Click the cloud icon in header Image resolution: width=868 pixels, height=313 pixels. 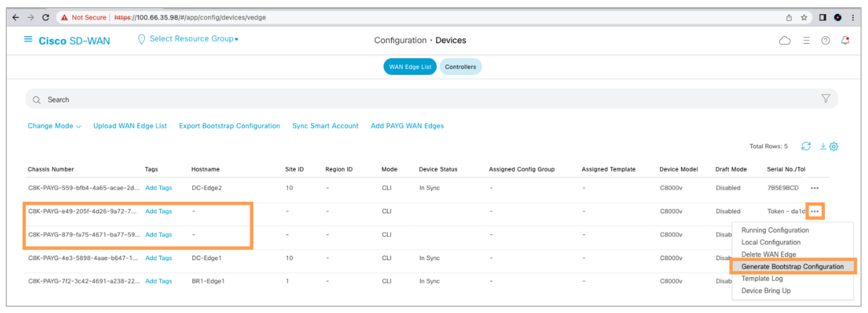(x=785, y=41)
